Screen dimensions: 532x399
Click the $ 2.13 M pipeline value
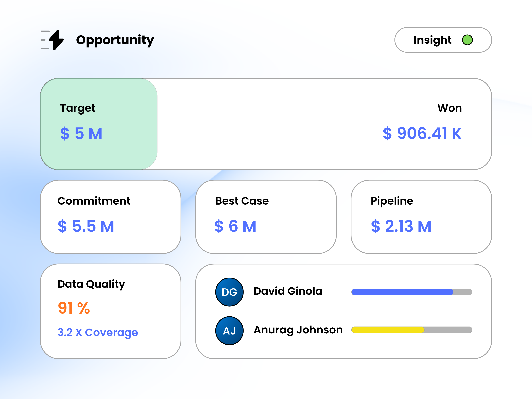(x=401, y=226)
